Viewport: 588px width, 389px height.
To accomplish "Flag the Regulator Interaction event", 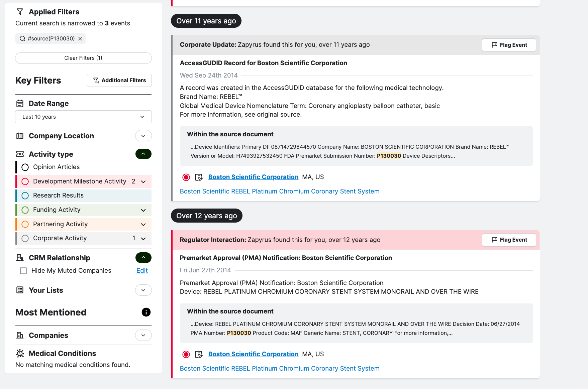I will pos(509,240).
